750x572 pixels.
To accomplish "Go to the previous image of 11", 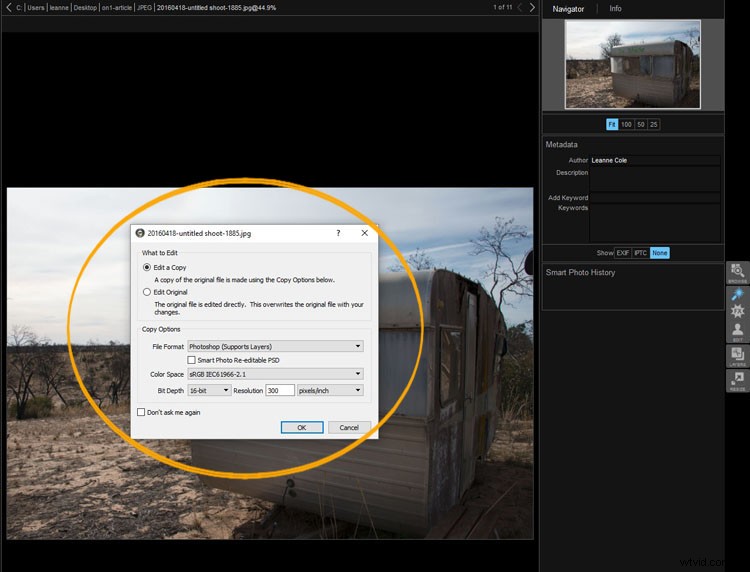I will 519,8.
